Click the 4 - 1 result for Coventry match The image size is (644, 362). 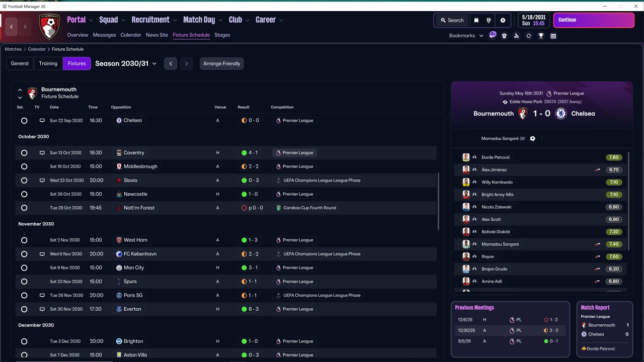(x=250, y=153)
